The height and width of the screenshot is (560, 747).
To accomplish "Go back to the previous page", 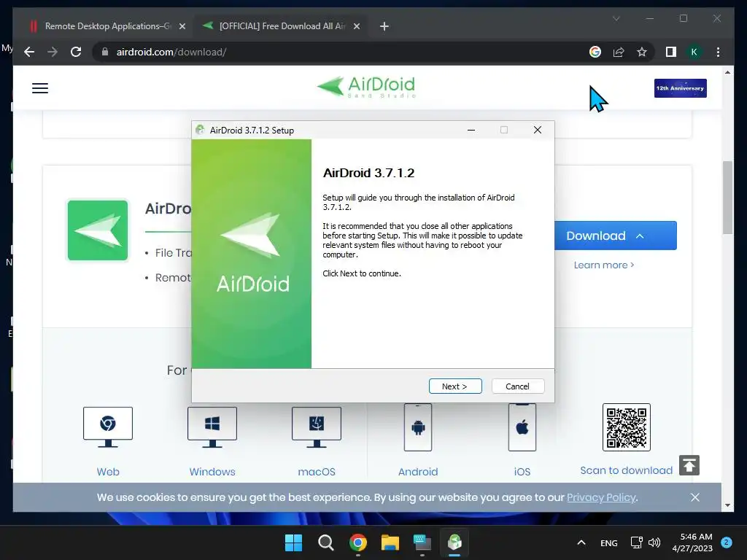I will 29,52.
